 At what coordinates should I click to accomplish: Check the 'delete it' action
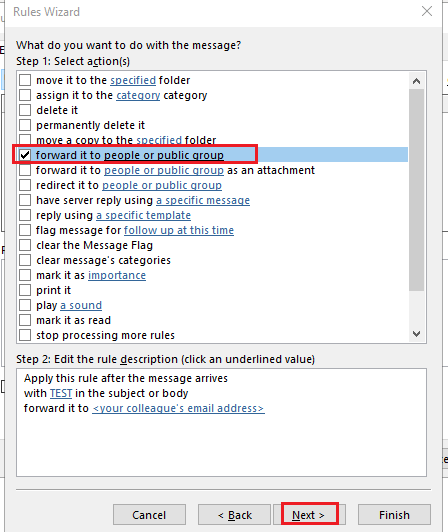(25, 110)
